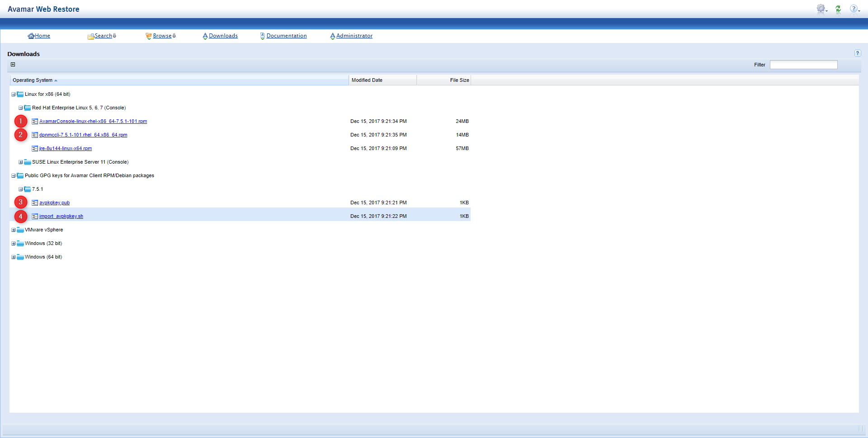Download AvamarConsole-linux-rhel-x86_64 rpm file
Viewport: 868px width, 438px height.
point(93,122)
